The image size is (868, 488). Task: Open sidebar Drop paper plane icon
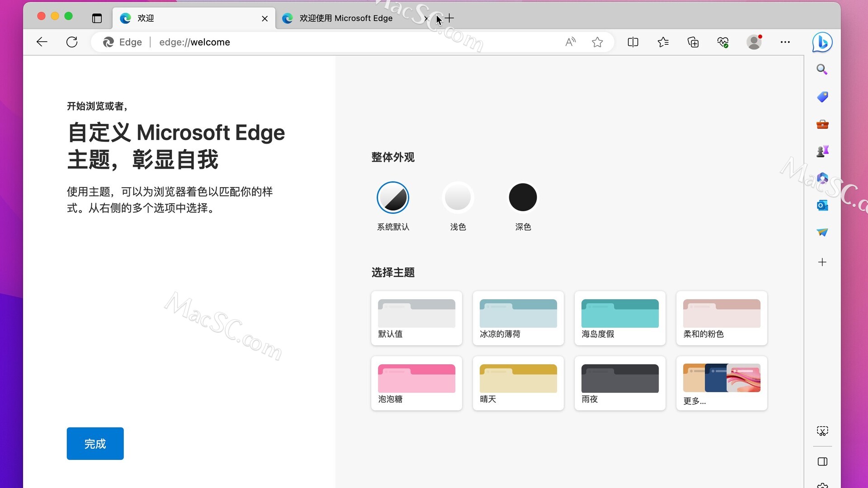[822, 232]
